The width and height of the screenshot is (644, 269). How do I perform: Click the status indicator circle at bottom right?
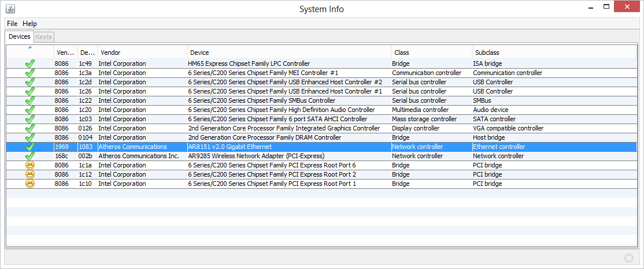tap(630, 258)
